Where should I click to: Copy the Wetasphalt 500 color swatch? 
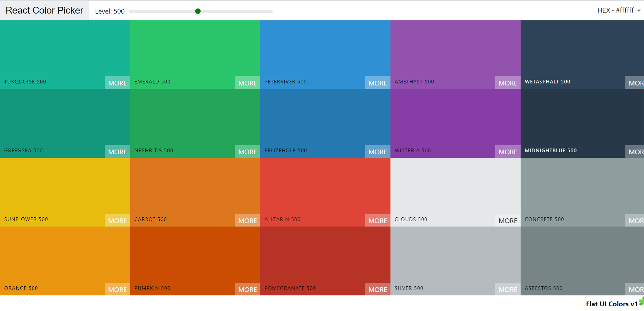click(x=582, y=55)
